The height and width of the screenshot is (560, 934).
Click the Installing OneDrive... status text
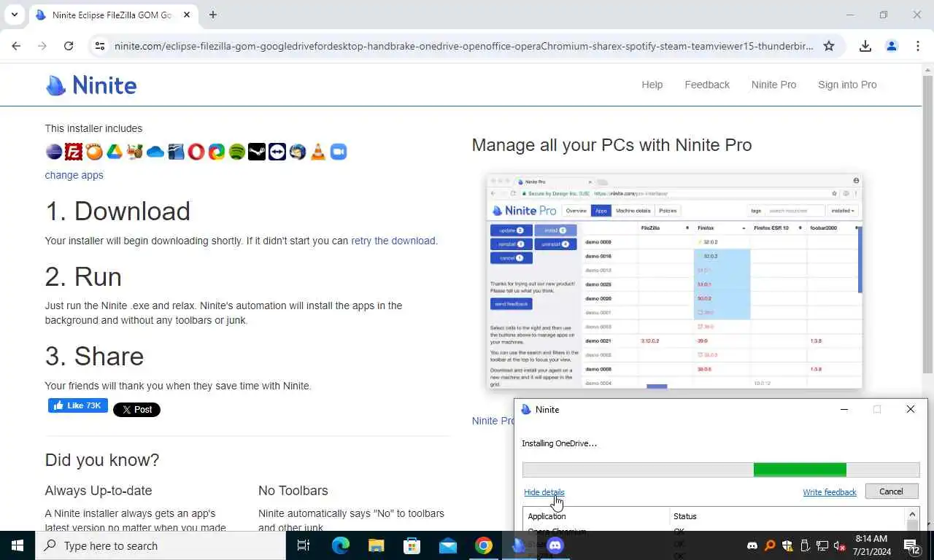click(560, 443)
